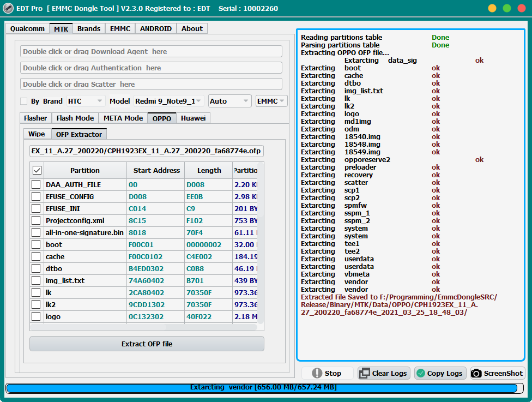
Task: Check the lk partition checkbox
Action: [x=36, y=292]
